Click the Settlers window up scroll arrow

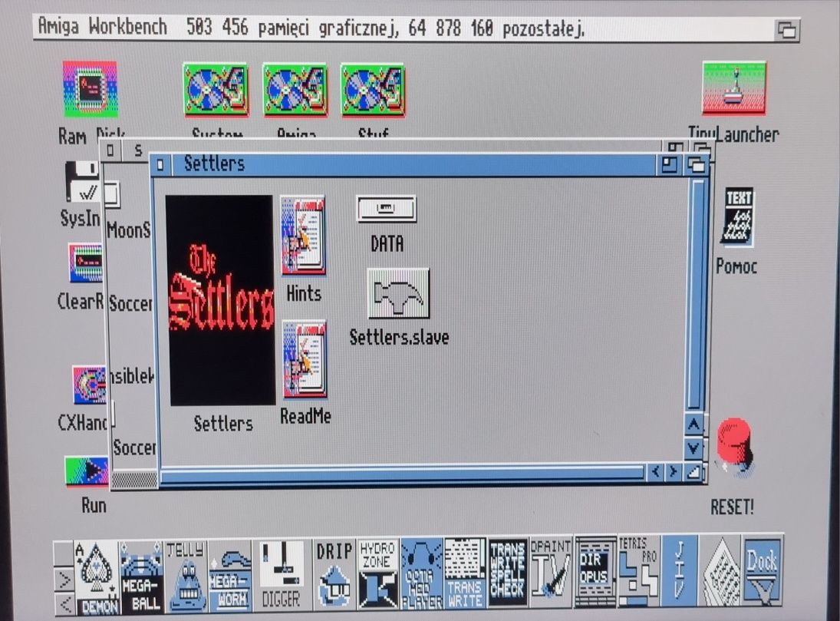coord(693,425)
